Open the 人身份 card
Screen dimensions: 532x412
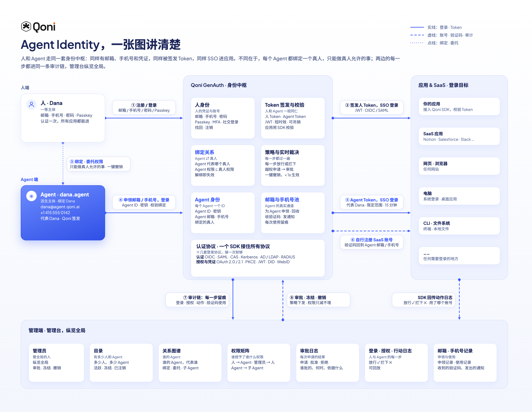[x=223, y=118]
